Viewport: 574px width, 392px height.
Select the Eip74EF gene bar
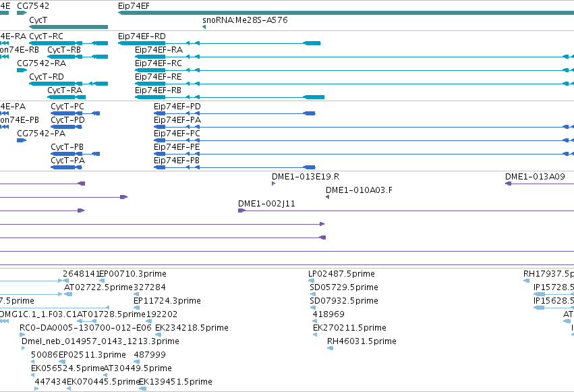pyautogui.click(x=346, y=13)
